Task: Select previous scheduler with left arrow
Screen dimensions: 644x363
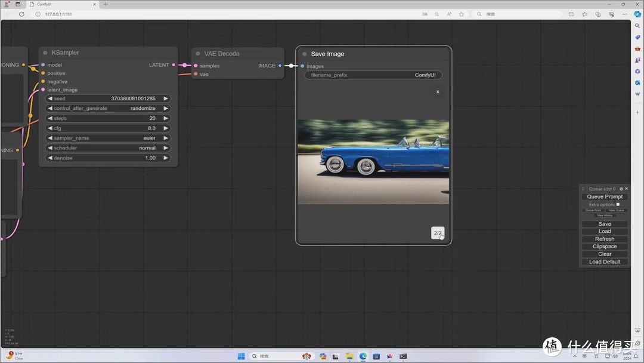Action: (x=50, y=148)
